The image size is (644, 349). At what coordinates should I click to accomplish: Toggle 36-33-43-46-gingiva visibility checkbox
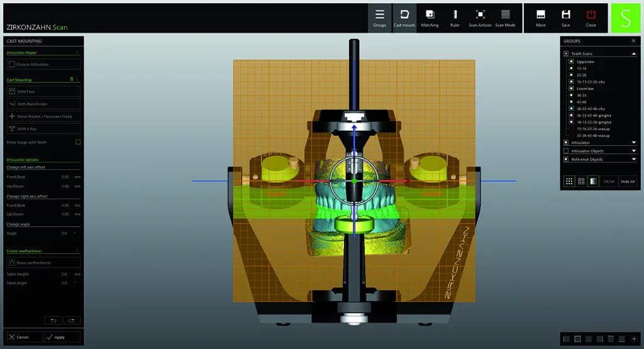click(x=571, y=115)
